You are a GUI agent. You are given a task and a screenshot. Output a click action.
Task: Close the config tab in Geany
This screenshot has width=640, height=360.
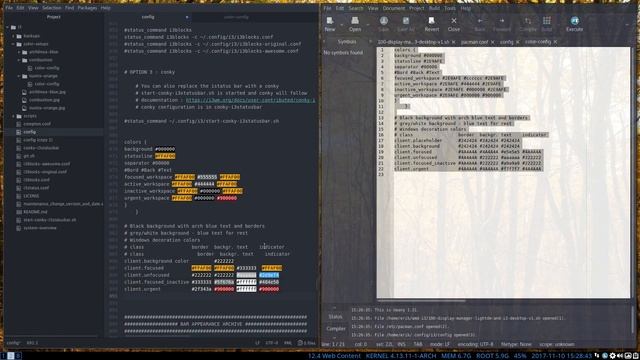(518, 42)
